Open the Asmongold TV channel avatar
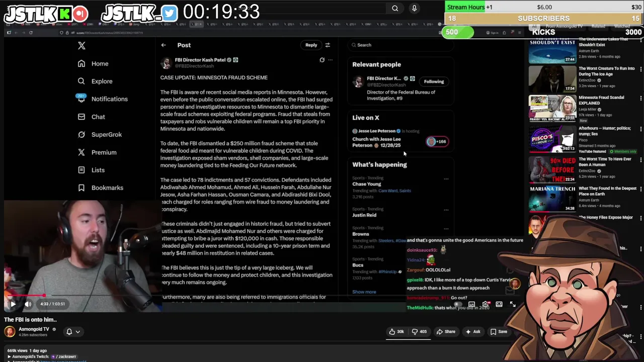Image resolution: width=644 pixels, height=362 pixels. (10, 332)
